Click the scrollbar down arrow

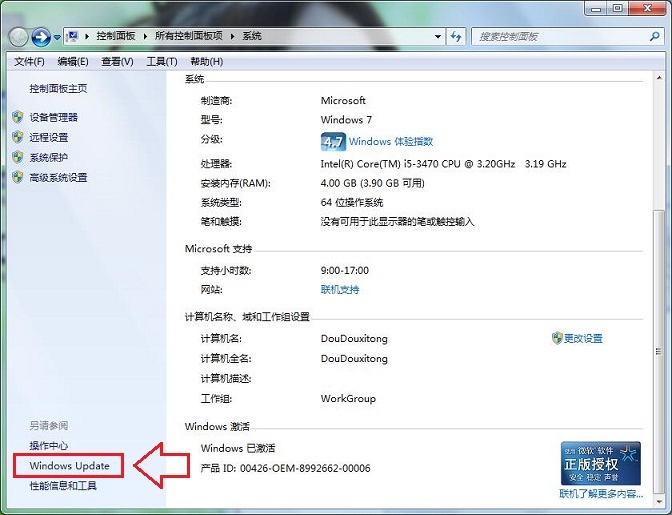click(659, 500)
